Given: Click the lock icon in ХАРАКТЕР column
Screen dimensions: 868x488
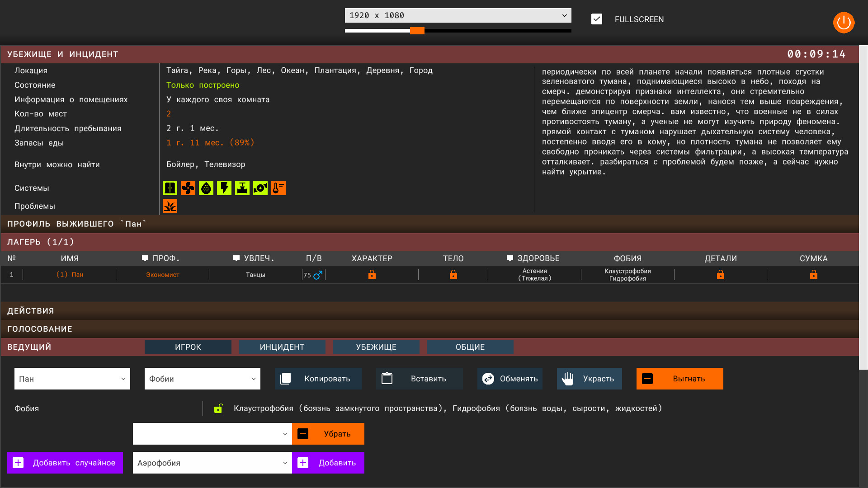Looking at the screenshot, I should pyautogui.click(x=372, y=274).
